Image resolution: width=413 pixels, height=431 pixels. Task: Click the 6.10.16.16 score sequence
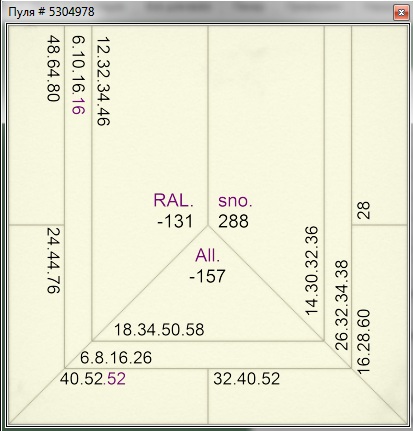click(78, 75)
